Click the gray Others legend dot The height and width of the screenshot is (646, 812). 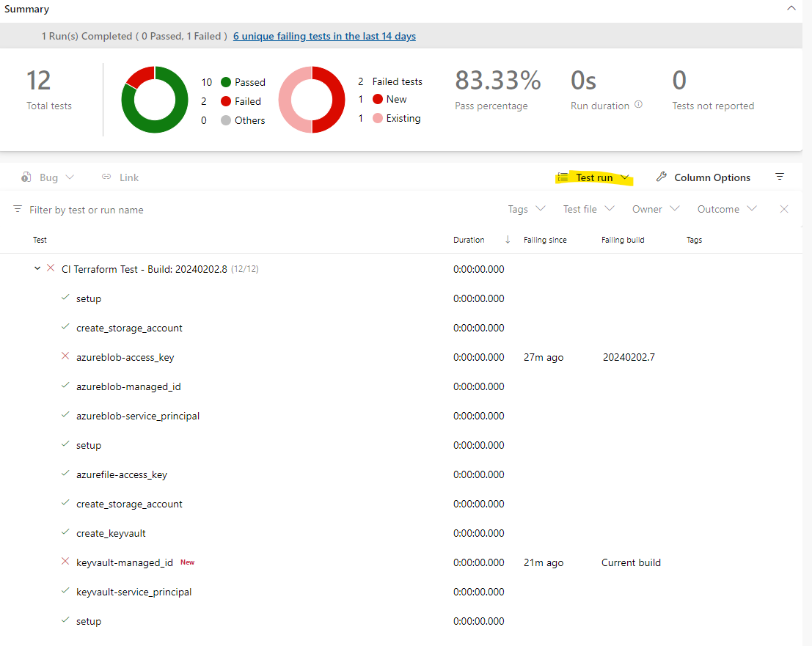[226, 120]
